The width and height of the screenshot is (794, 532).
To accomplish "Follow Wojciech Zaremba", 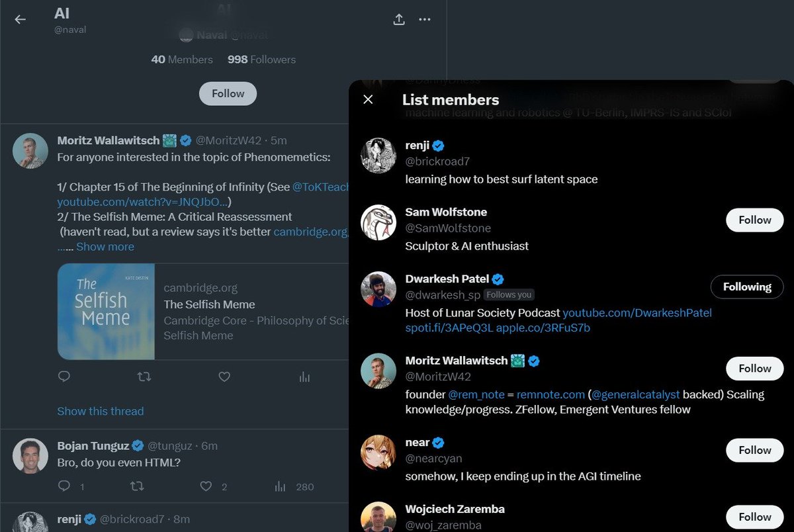I will coord(755,517).
